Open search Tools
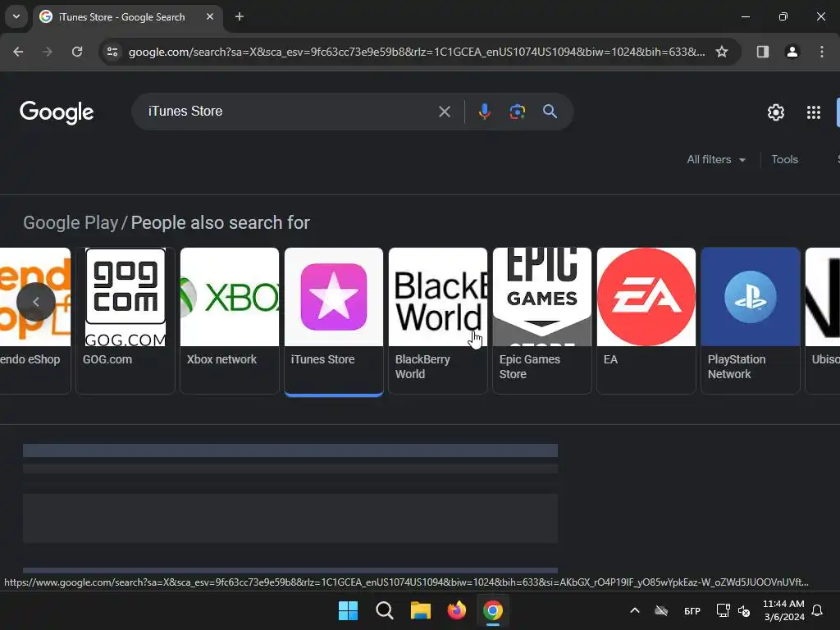 point(784,160)
